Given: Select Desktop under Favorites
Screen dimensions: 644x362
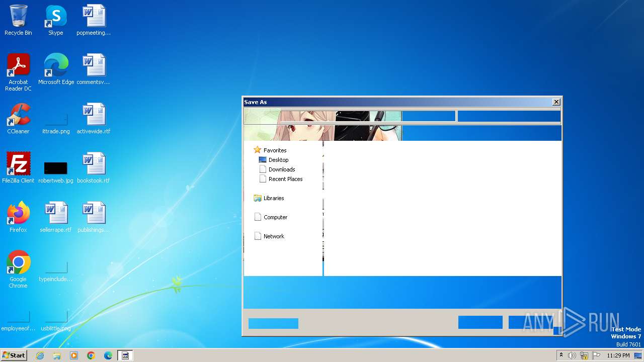Looking at the screenshot, I should pyautogui.click(x=274, y=160).
